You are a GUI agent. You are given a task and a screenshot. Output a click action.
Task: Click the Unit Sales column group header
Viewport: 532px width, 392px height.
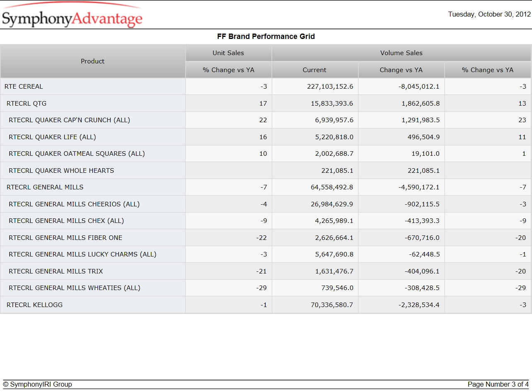pyautogui.click(x=228, y=53)
